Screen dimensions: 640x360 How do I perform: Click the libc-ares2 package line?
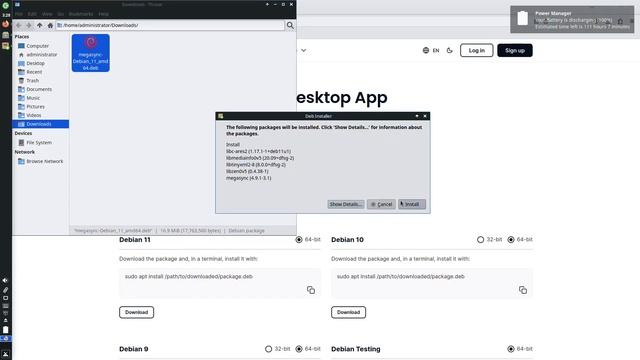click(258, 151)
